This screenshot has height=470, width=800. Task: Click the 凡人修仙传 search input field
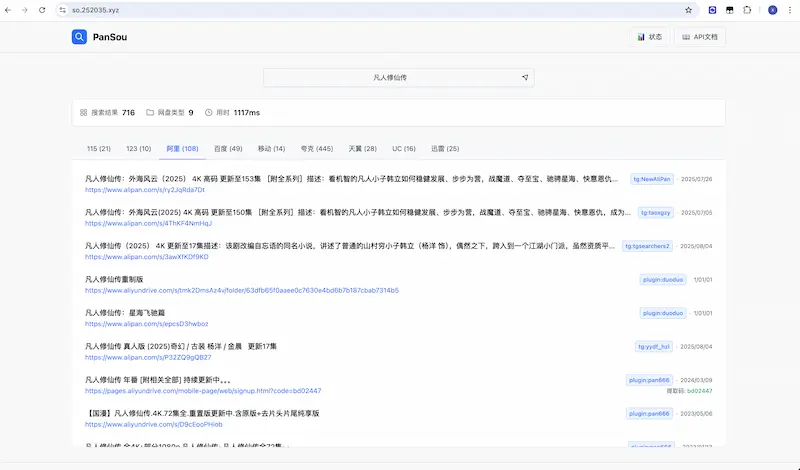tap(398, 78)
